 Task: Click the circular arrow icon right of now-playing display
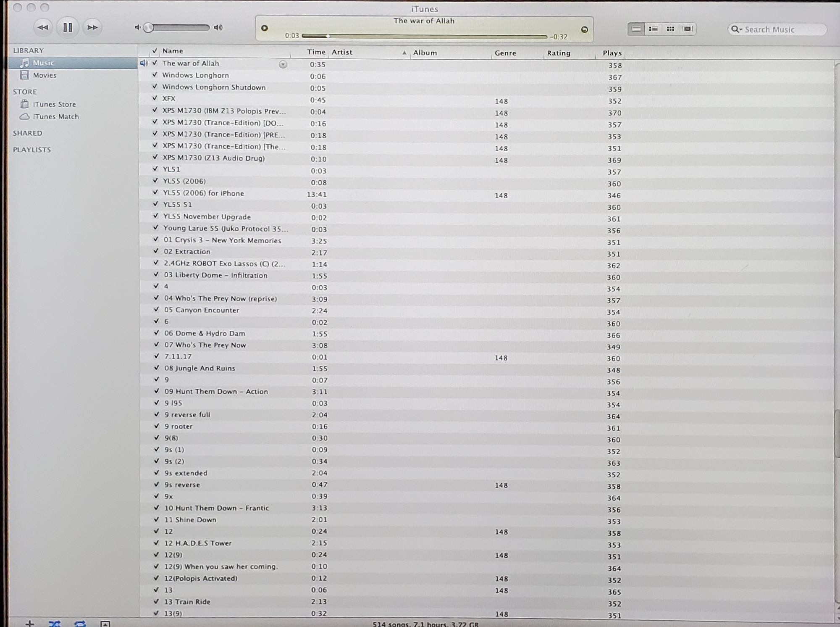tap(584, 29)
